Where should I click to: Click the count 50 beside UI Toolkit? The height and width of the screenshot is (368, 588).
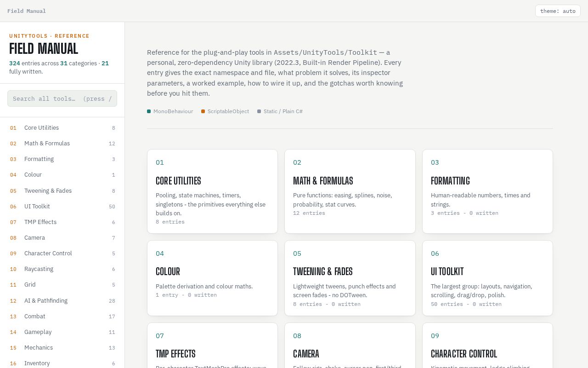point(112,207)
